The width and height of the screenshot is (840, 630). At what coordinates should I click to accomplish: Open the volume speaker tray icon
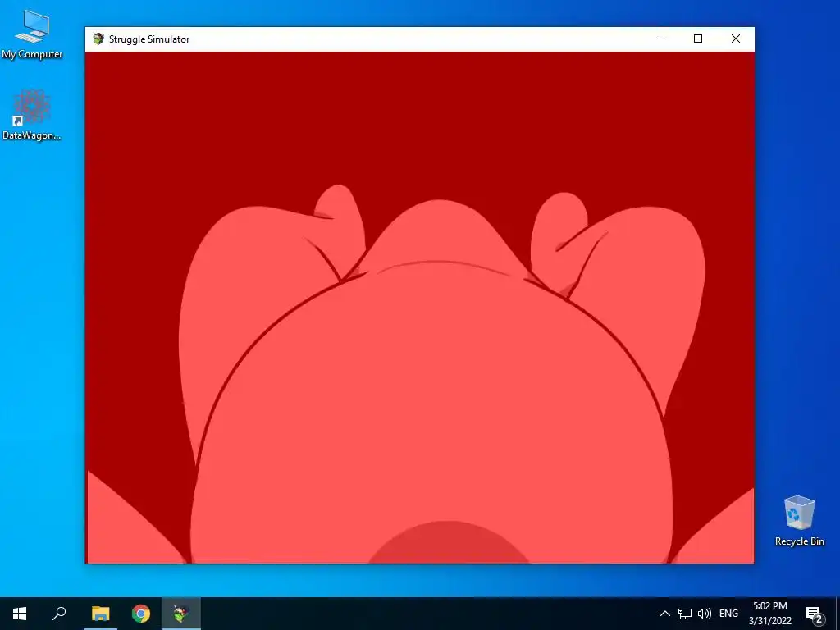tap(705, 614)
